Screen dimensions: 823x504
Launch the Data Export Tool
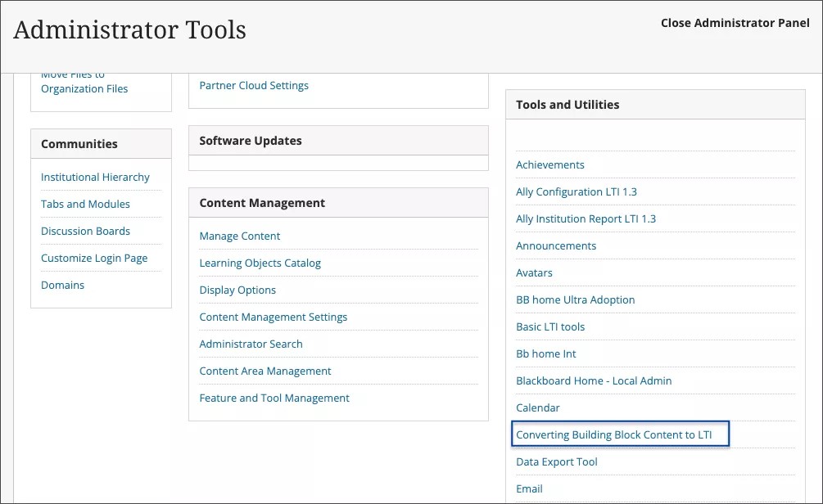coord(557,461)
